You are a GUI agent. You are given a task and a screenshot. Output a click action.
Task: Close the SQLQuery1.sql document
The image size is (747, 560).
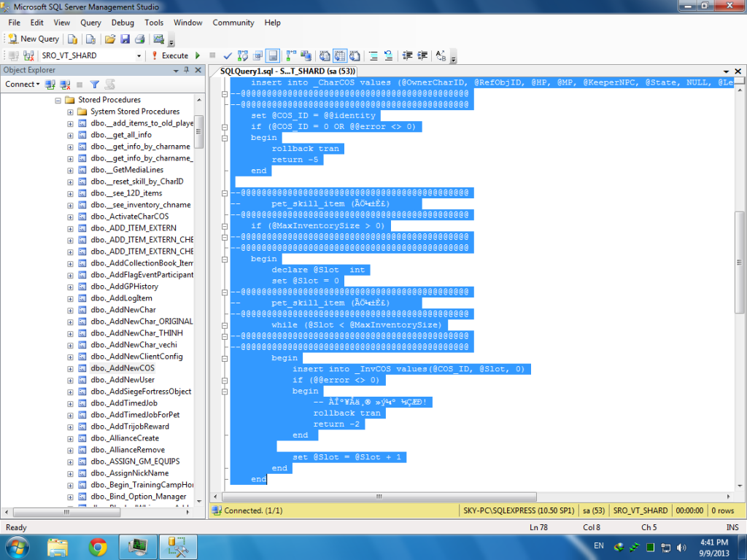pyautogui.click(x=738, y=71)
